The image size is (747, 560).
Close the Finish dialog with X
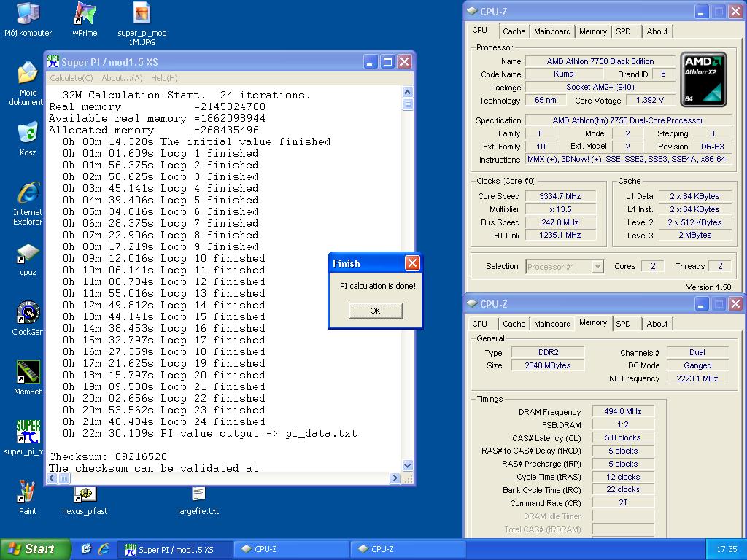point(412,262)
